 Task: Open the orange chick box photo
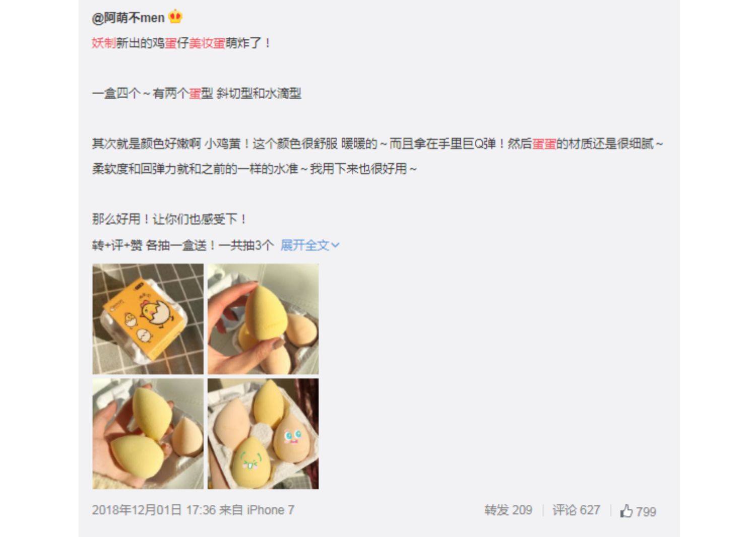(148, 319)
